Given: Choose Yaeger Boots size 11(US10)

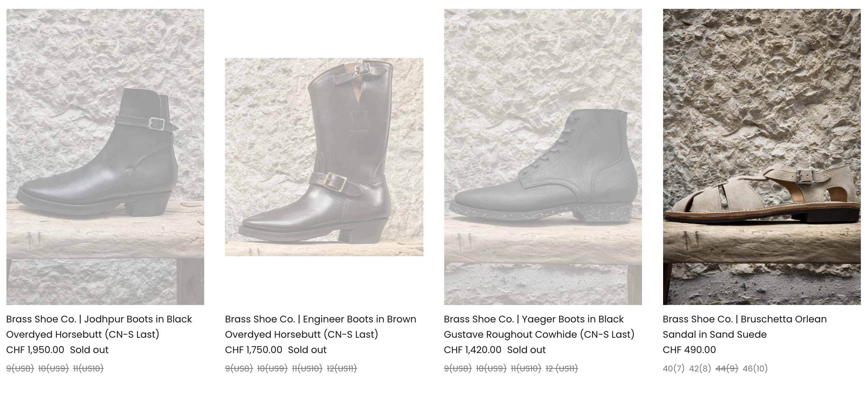Looking at the screenshot, I should click(526, 368).
